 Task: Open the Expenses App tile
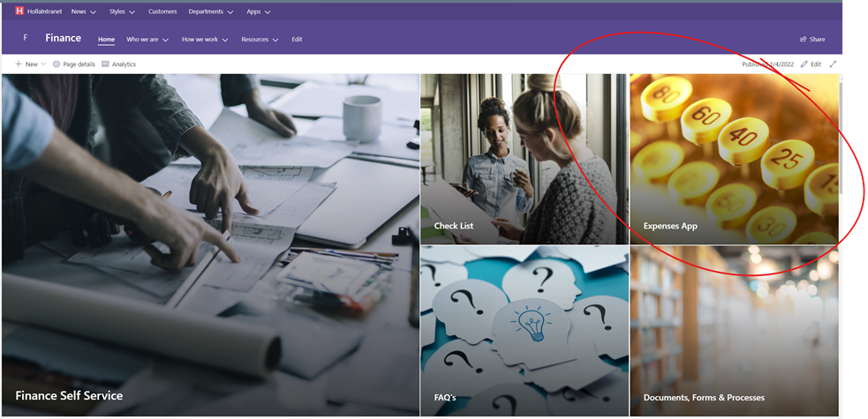[734, 159]
